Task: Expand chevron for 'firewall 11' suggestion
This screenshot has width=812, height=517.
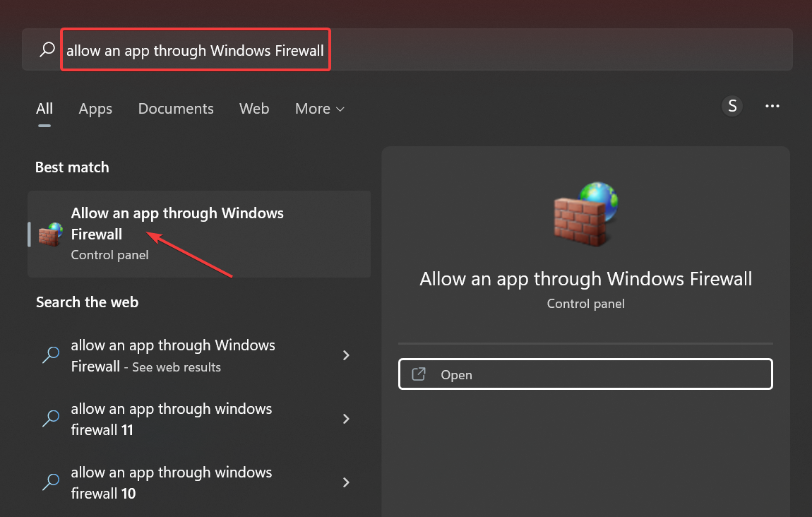Action: coord(347,419)
